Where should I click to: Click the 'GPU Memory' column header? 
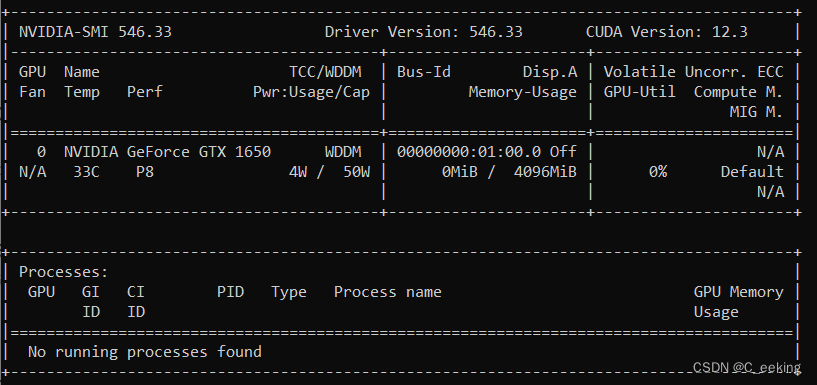(738, 292)
